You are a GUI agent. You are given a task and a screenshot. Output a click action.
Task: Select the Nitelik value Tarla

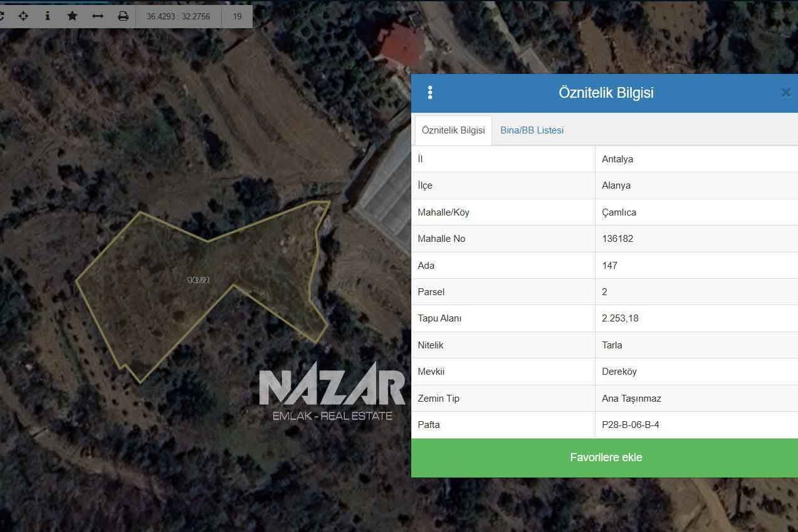(612, 345)
